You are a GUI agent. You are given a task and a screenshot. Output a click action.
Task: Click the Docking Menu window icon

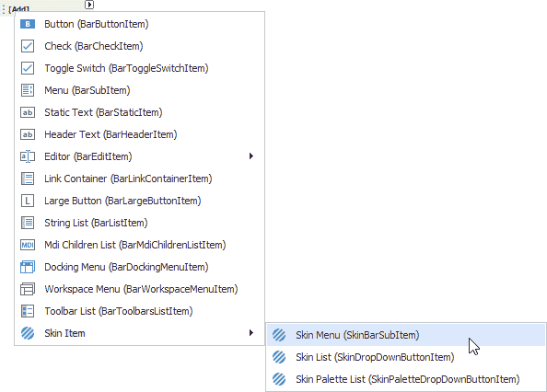28,267
